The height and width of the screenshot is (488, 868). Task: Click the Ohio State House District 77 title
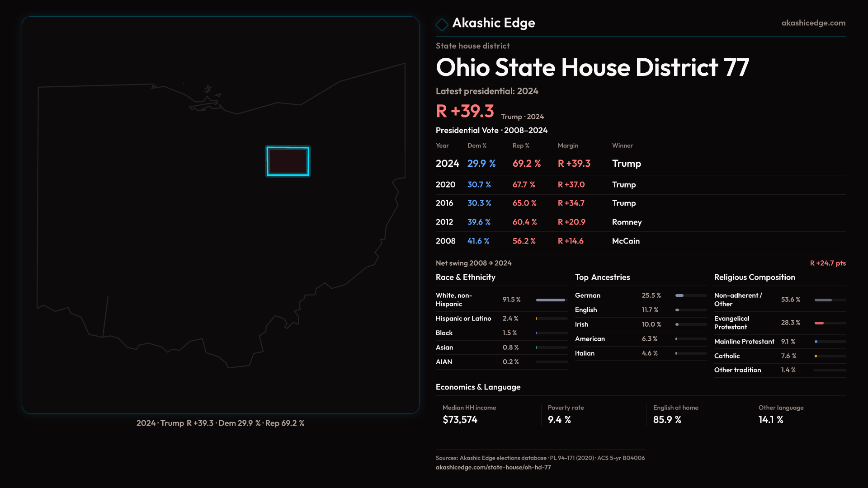pos(592,67)
